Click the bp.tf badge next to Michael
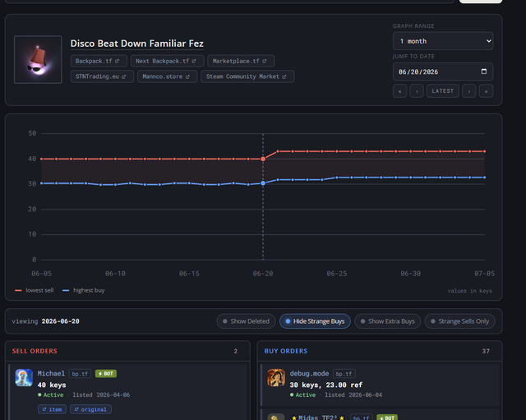526x420 pixels. (x=80, y=374)
